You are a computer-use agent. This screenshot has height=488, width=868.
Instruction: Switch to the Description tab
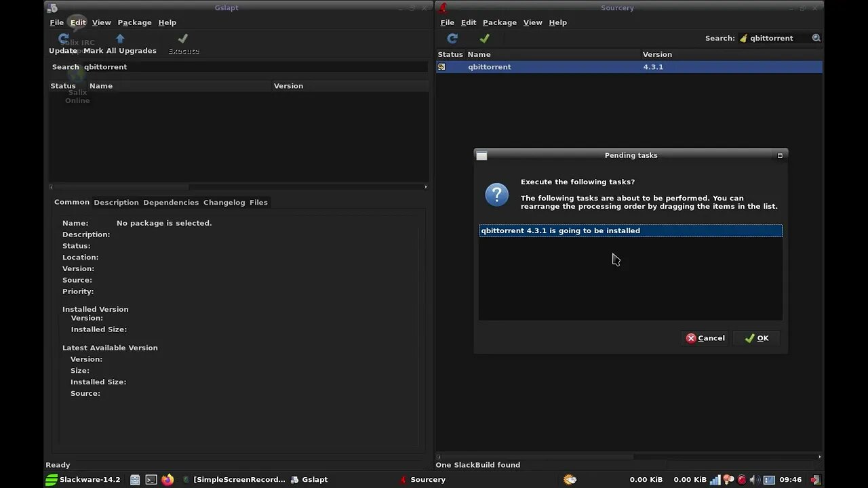[116, 203]
